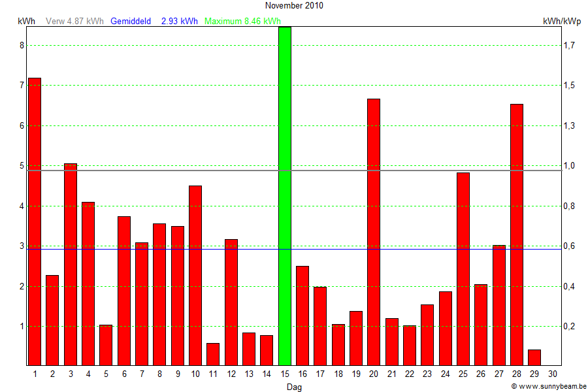Click the '1,7' right axis value
The image size is (588, 392).
569,45
